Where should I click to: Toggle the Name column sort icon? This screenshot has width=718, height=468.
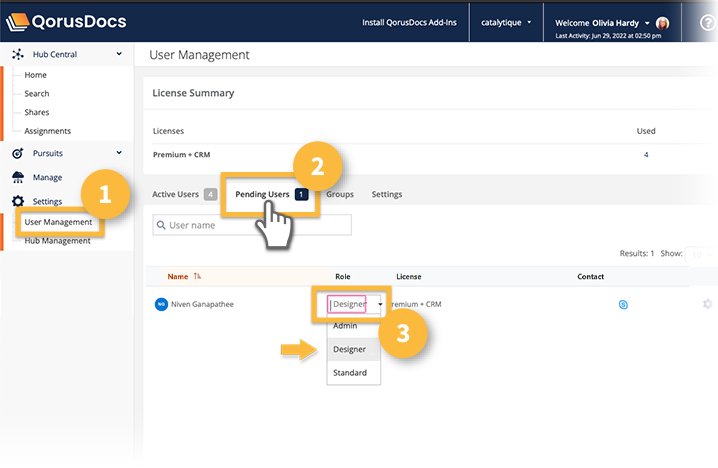coord(197,276)
